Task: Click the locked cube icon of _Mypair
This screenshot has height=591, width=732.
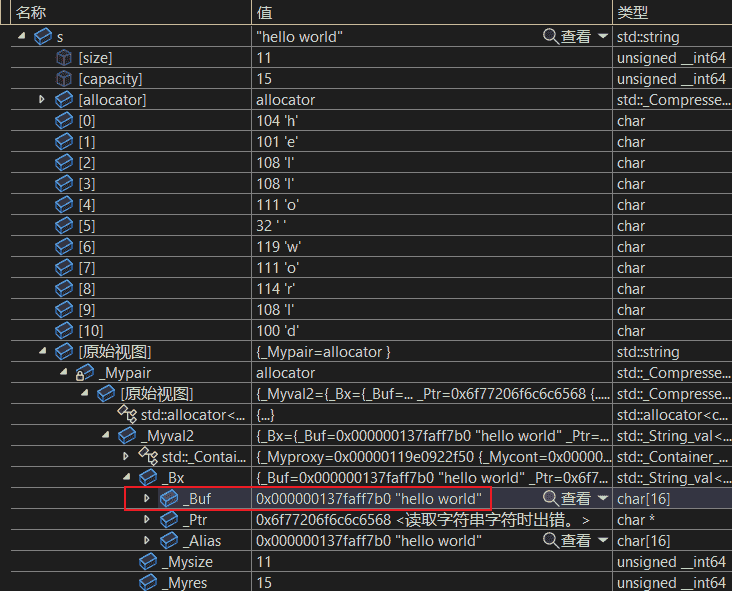Action: pyautogui.click(x=84, y=373)
